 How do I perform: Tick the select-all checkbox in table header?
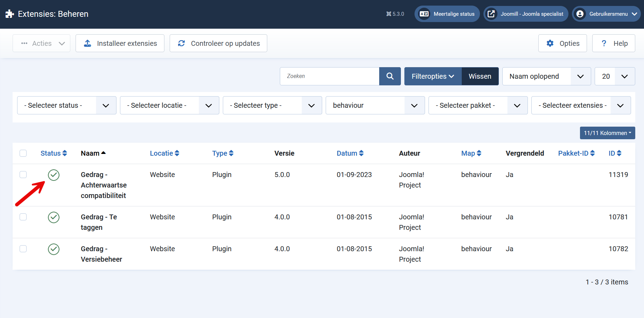(x=23, y=153)
